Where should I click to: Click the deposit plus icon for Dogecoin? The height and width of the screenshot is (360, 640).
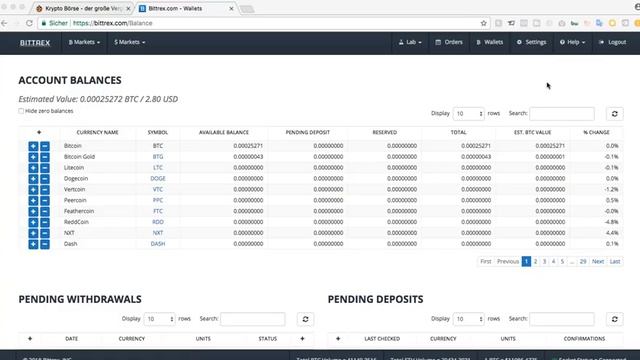pyautogui.click(x=33, y=179)
